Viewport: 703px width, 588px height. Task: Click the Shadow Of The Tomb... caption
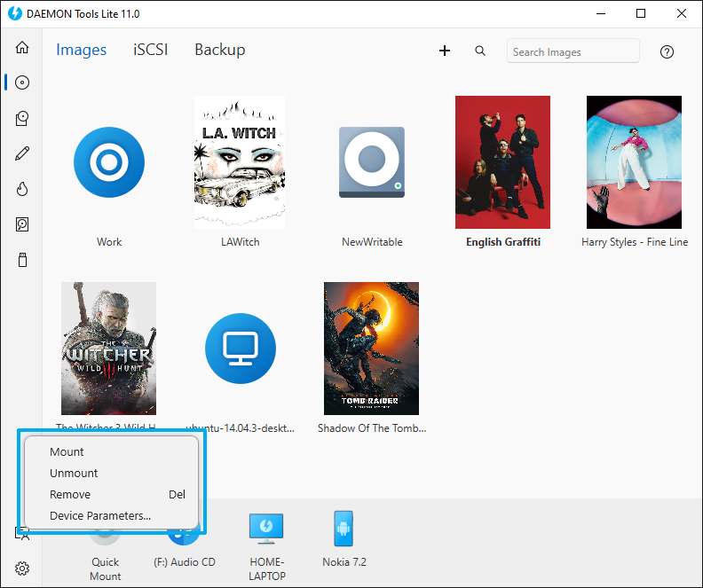372,428
